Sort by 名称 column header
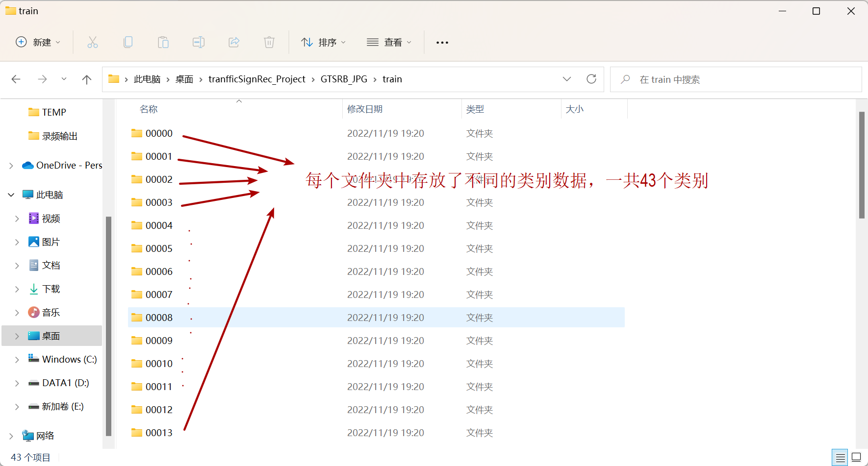868x466 pixels. tap(149, 109)
